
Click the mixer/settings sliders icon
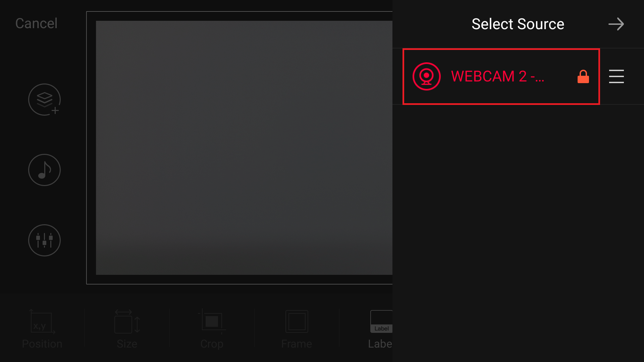(44, 240)
